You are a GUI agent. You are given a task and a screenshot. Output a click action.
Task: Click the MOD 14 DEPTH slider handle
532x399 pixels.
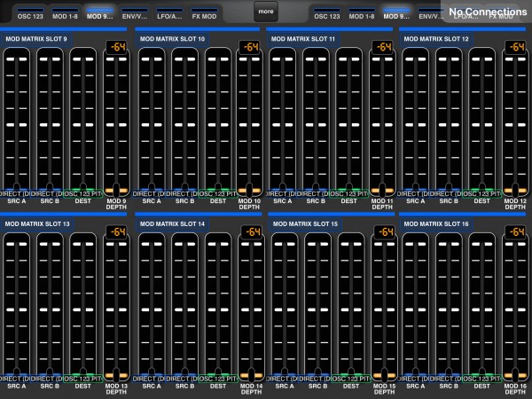tap(251, 375)
